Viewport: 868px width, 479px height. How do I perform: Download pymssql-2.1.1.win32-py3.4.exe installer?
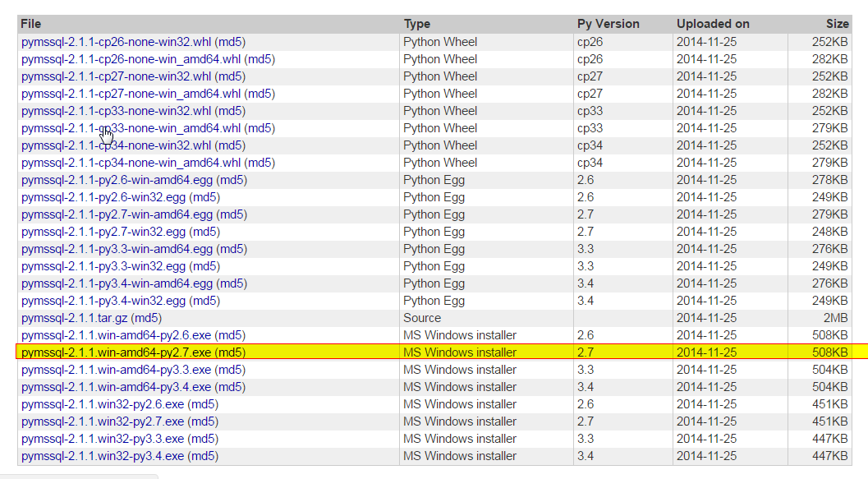pyautogui.click(x=103, y=456)
